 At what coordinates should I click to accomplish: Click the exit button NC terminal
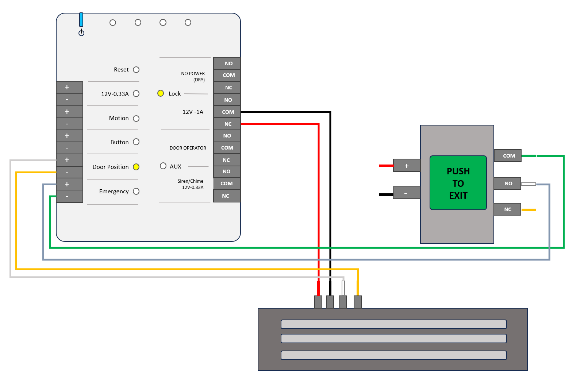(508, 209)
